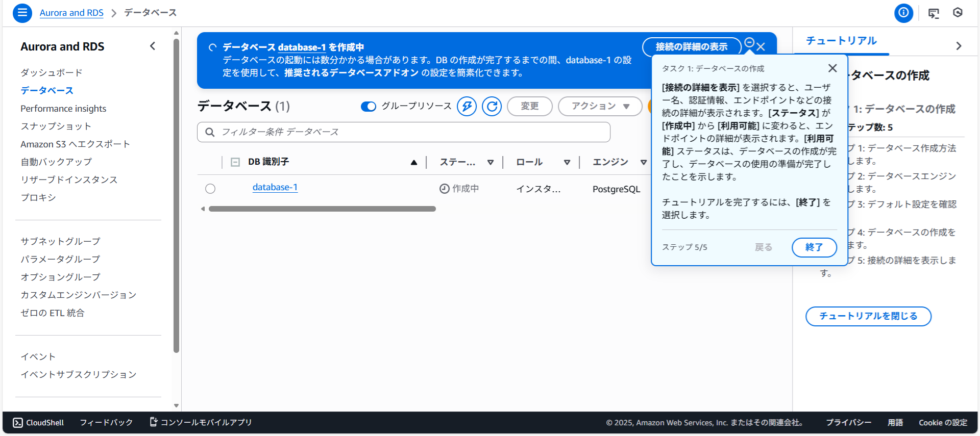Close the tutorial task popover

tap(832, 68)
